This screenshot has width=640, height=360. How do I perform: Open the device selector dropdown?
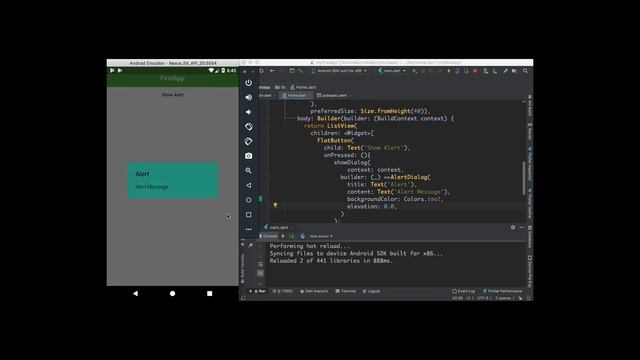click(x=339, y=71)
